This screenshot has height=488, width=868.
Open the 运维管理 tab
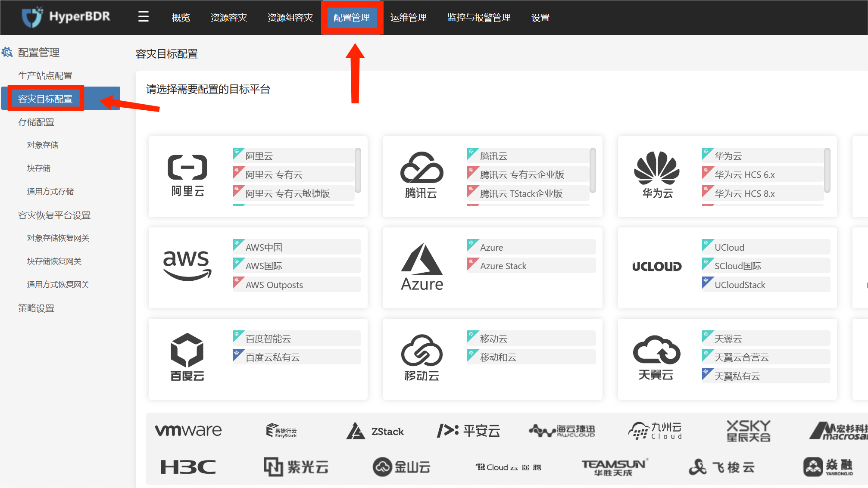(408, 18)
